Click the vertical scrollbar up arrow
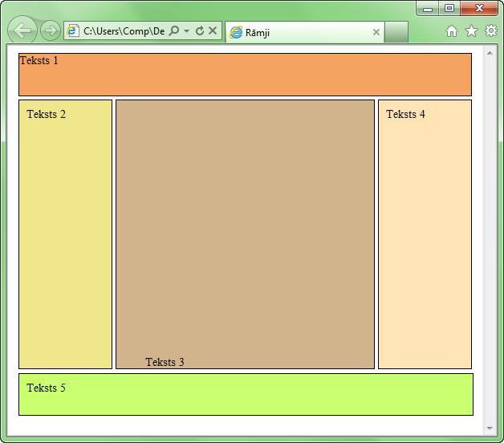Viewport: 504px width, 443px height. point(490,52)
